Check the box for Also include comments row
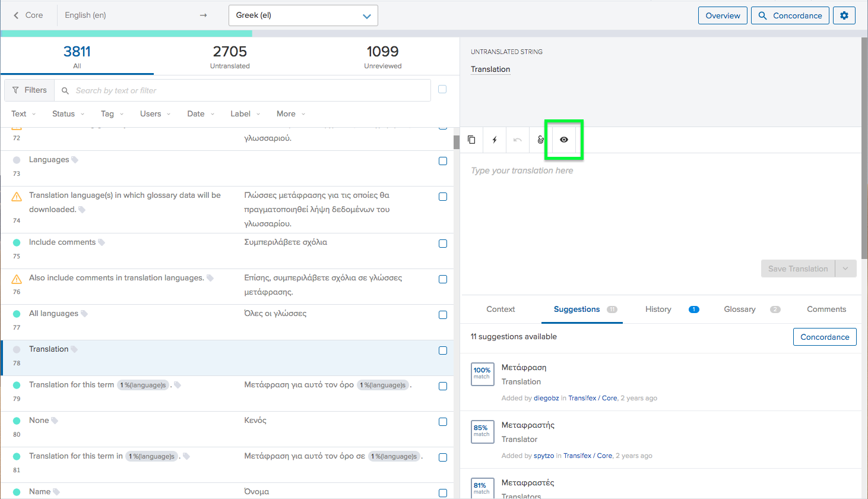This screenshot has height=499, width=868. click(443, 279)
